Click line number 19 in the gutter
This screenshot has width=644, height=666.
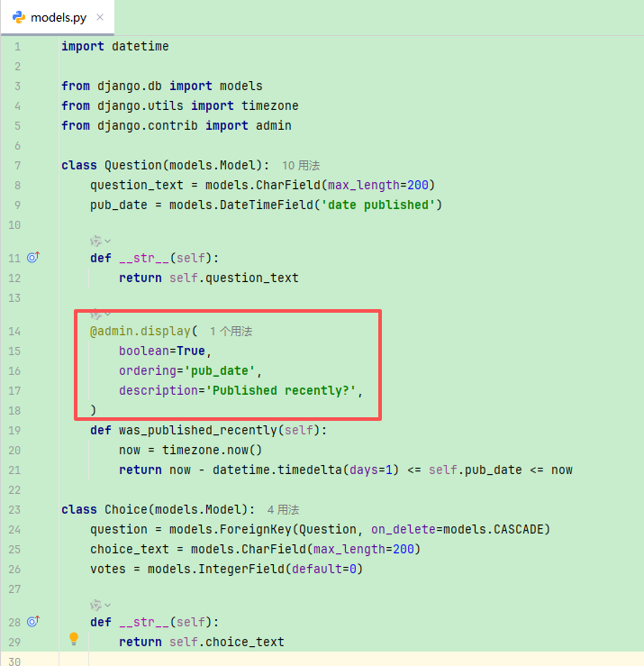pyautogui.click(x=14, y=430)
